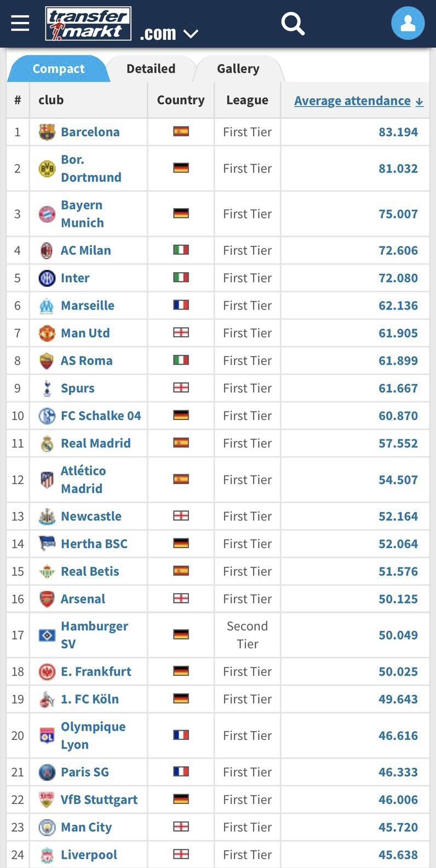The width and height of the screenshot is (436, 868).
Task: Open the Hamburger SV club link
Action: click(x=94, y=635)
